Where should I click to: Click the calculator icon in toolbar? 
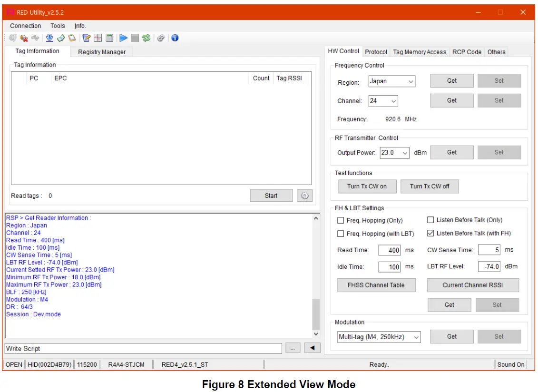pyautogui.click(x=109, y=38)
